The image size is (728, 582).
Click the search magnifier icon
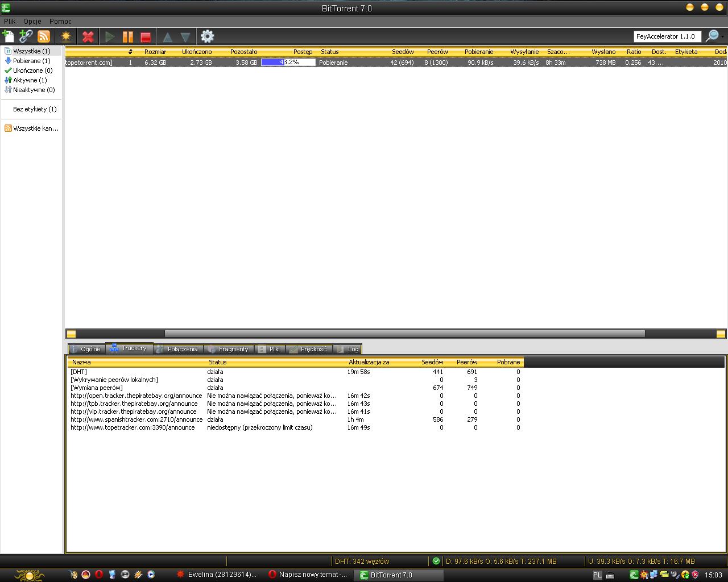click(x=712, y=36)
